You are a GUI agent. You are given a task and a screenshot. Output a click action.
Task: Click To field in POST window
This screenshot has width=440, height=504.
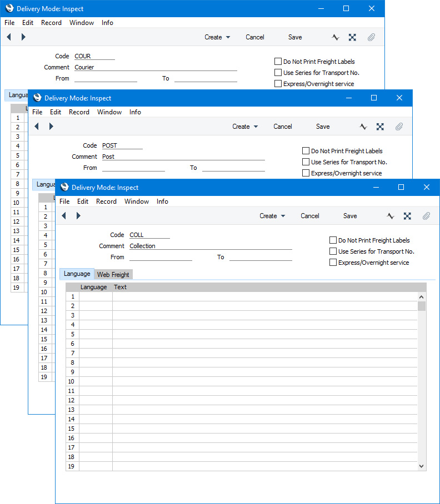(233, 168)
